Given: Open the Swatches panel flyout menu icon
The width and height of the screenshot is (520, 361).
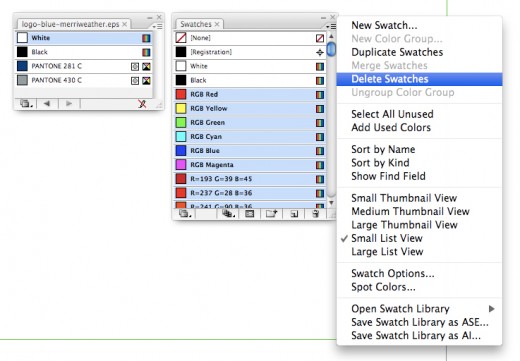Looking at the screenshot, I should pyautogui.click(x=331, y=26).
